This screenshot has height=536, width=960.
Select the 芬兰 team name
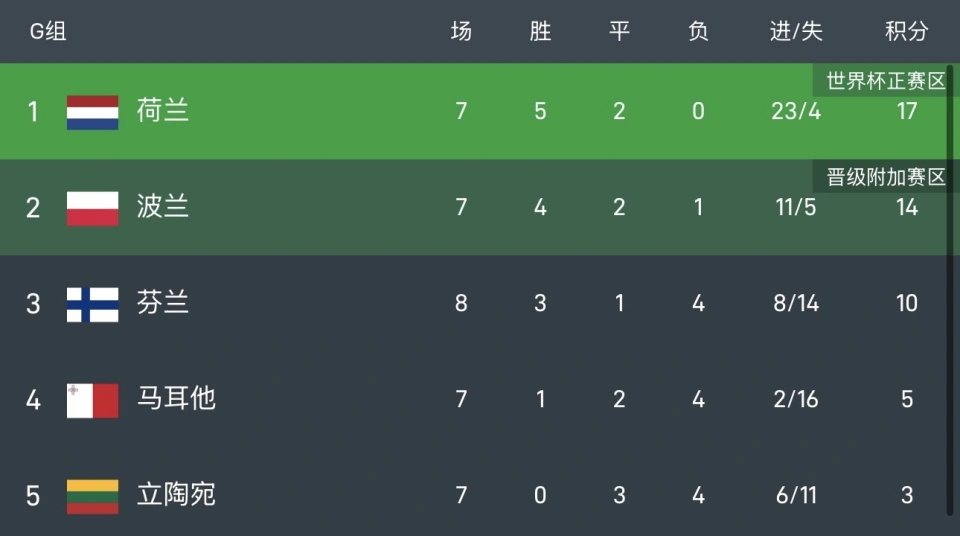coord(162,303)
